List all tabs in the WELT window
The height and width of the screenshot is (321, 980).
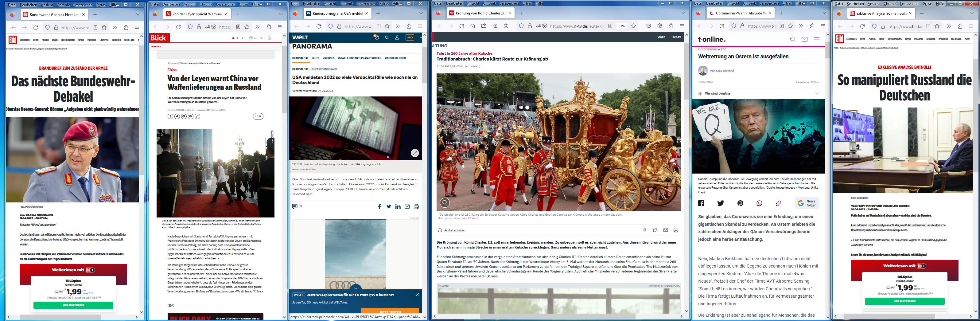[x=421, y=13]
